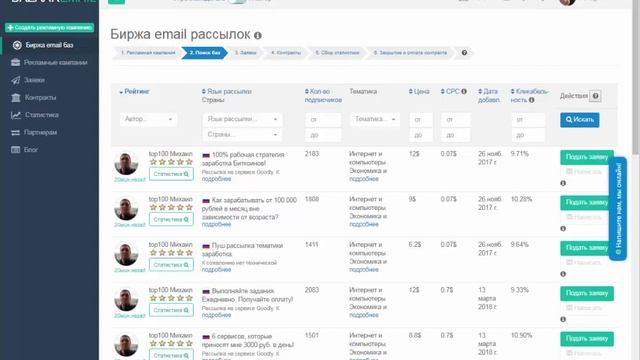
Task: Sort by Цена column header
Action: tap(419, 91)
